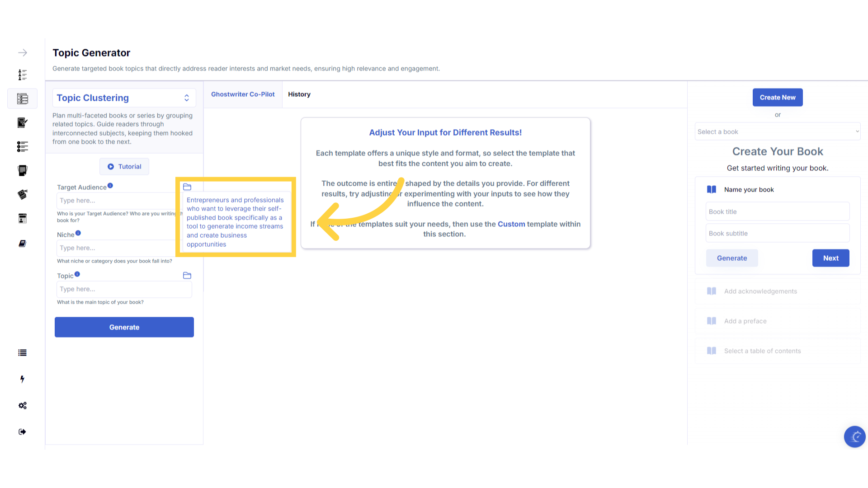Open the Select a book dropdown
The width and height of the screenshot is (868, 488).
[x=777, y=132]
